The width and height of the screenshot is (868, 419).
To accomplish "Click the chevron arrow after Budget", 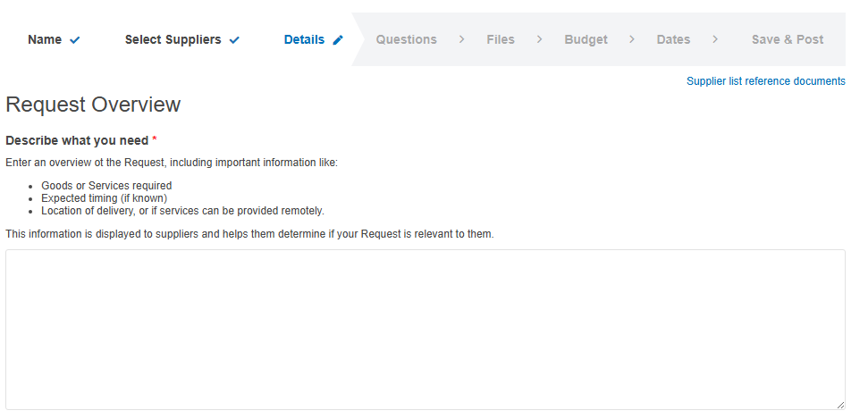I will click(632, 39).
